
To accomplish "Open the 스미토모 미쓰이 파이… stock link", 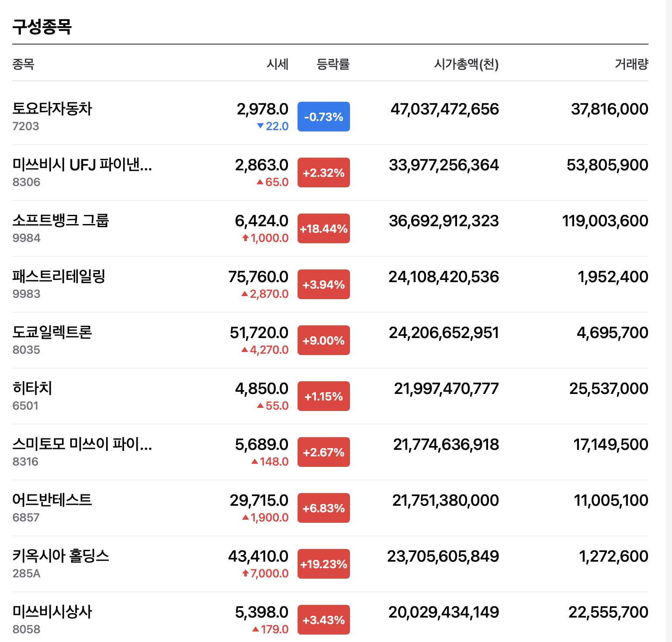I will tap(82, 444).
